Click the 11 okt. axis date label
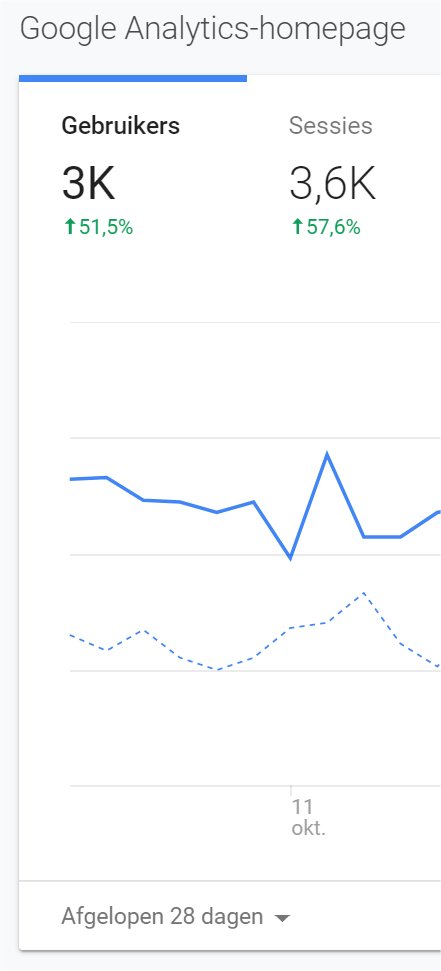The image size is (441, 971). [308, 817]
